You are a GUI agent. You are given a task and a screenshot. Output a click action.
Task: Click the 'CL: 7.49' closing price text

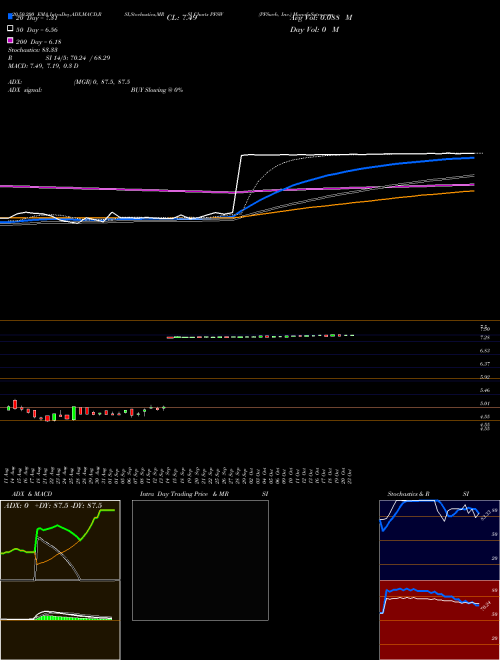tap(182, 18)
